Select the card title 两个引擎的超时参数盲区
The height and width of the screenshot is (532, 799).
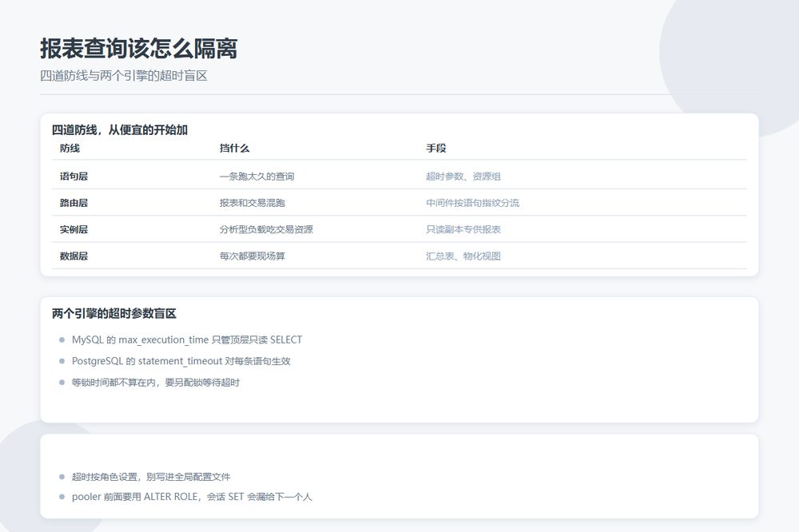pyautogui.click(x=114, y=313)
